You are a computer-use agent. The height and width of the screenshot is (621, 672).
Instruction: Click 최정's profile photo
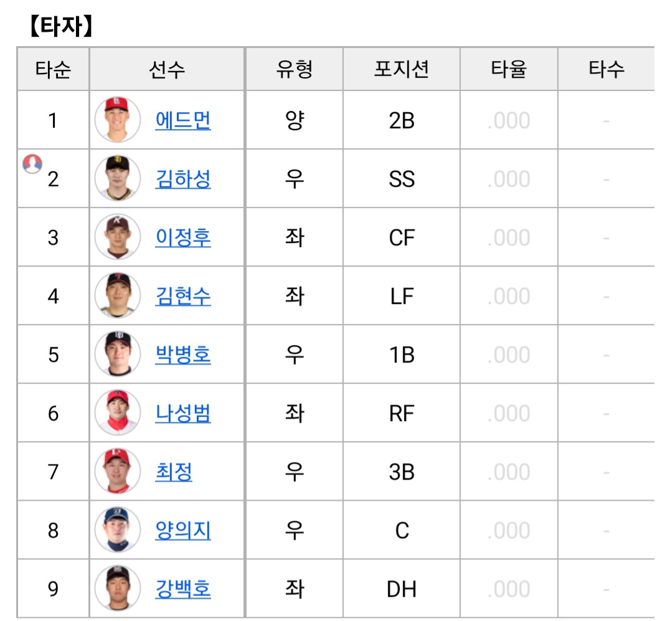point(118,471)
